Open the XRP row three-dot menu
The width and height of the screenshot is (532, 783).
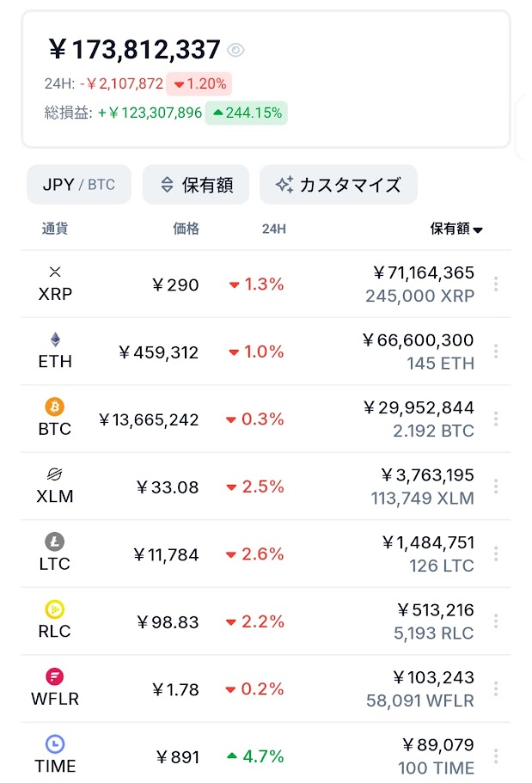click(496, 284)
